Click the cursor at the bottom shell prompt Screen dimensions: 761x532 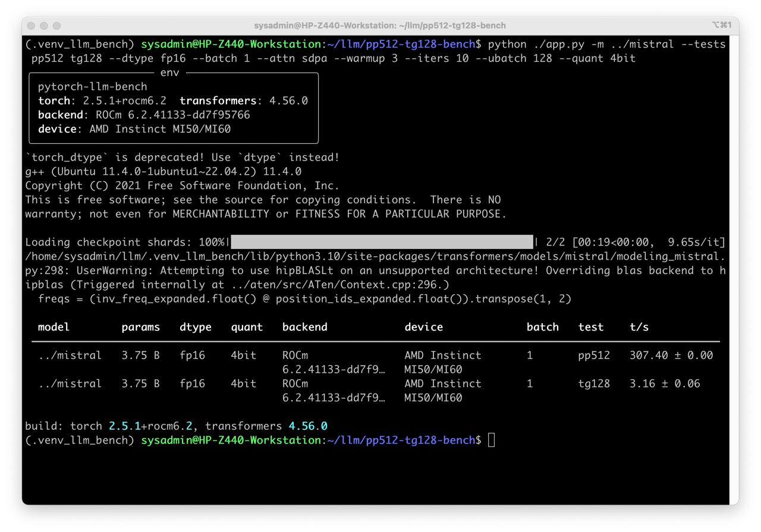coord(491,440)
